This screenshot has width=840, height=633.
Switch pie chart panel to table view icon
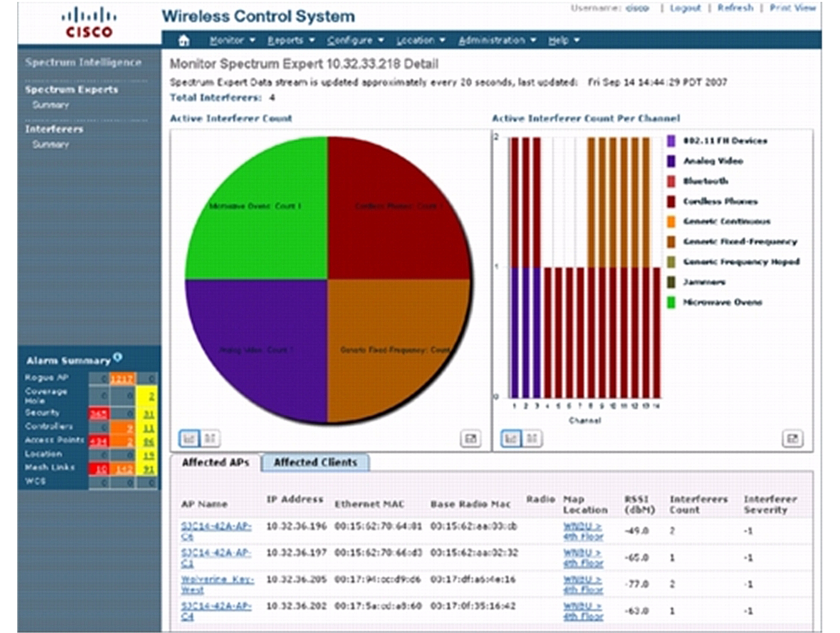click(210, 438)
